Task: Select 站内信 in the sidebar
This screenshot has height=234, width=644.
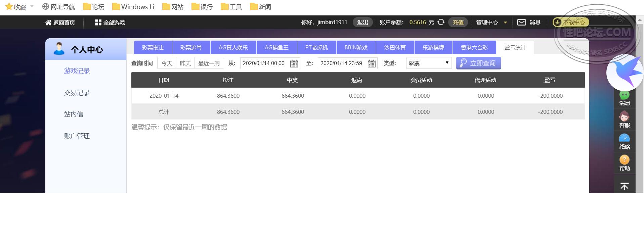Action: pos(74,114)
